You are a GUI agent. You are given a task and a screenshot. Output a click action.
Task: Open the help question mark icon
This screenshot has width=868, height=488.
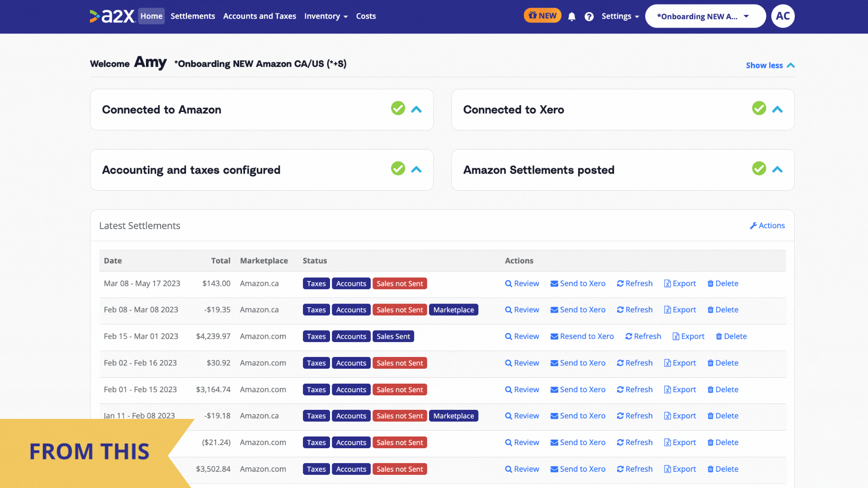pyautogui.click(x=589, y=17)
